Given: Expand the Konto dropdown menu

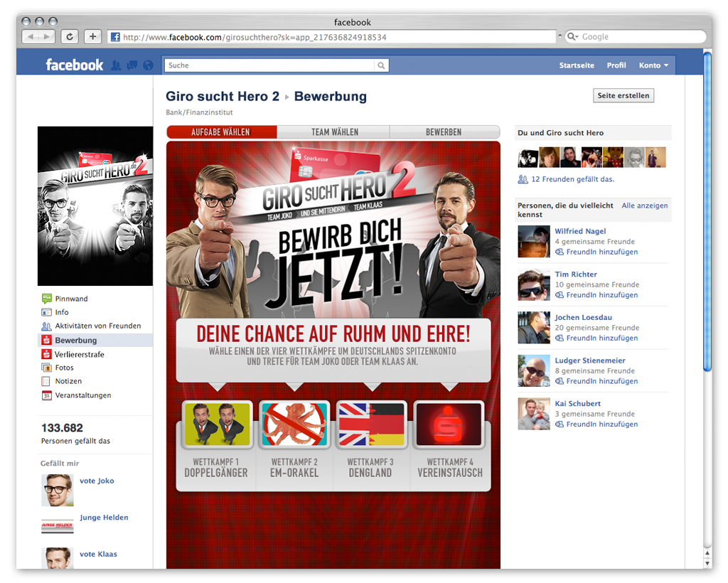Looking at the screenshot, I should point(653,65).
